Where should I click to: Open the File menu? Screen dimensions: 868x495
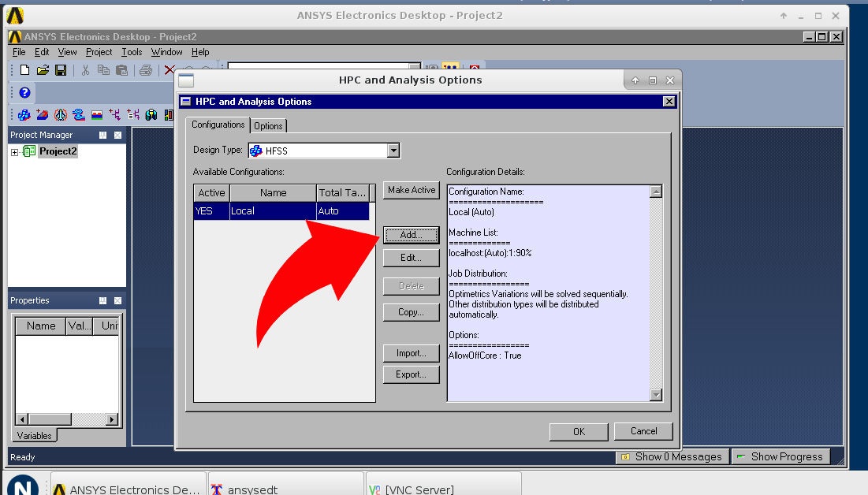tap(19, 52)
